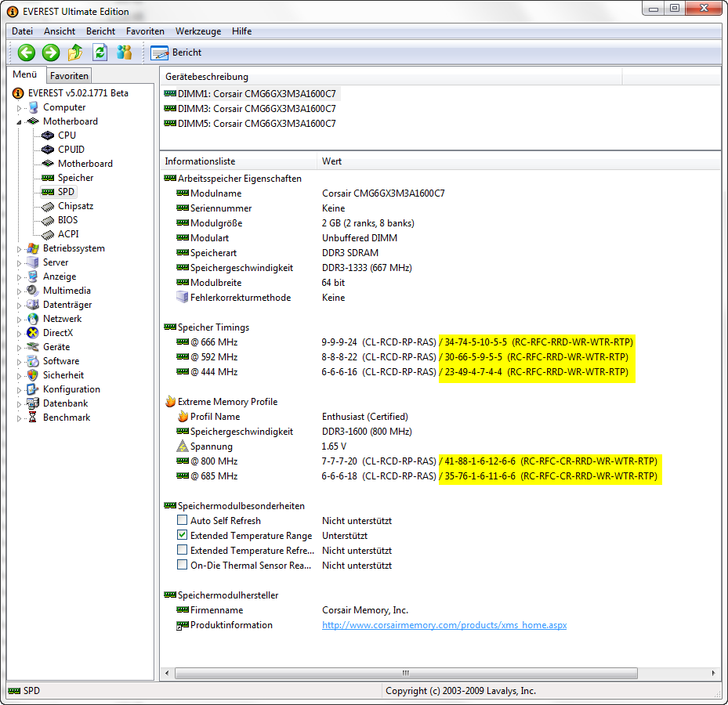Expand the Netzwerk tree node
This screenshot has width=728, height=705.
coord(19,320)
